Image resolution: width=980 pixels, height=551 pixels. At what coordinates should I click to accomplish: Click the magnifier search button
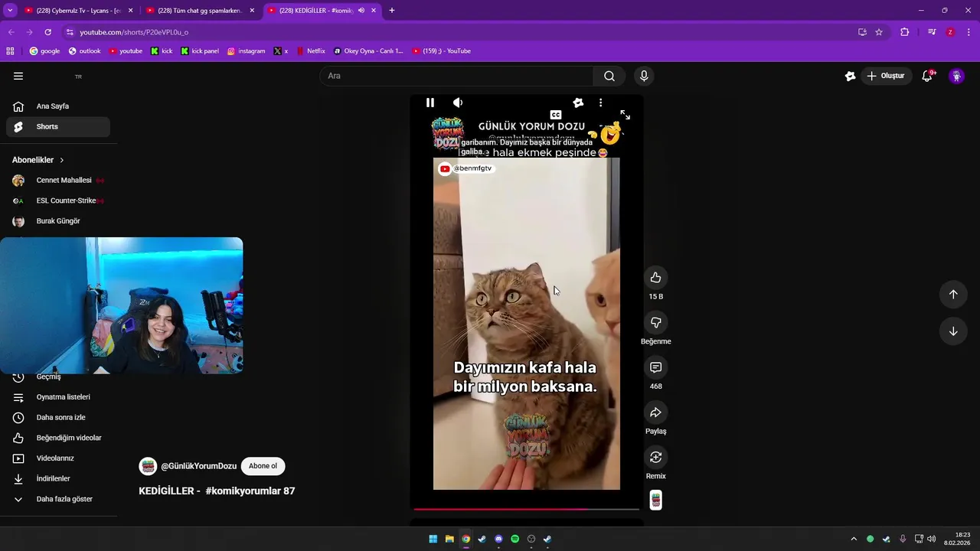pyautogui.click(x=609, y=76)
